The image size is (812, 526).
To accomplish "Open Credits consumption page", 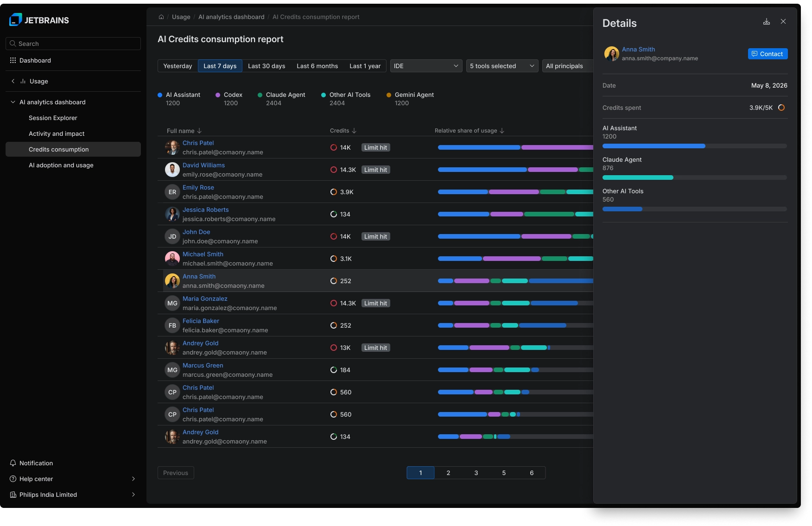I will (73, 150).
